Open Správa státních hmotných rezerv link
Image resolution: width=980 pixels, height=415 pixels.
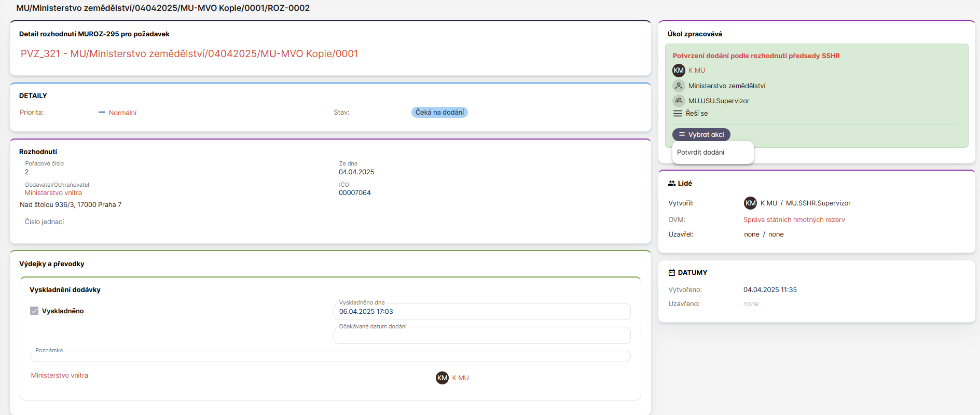point(794,220)
